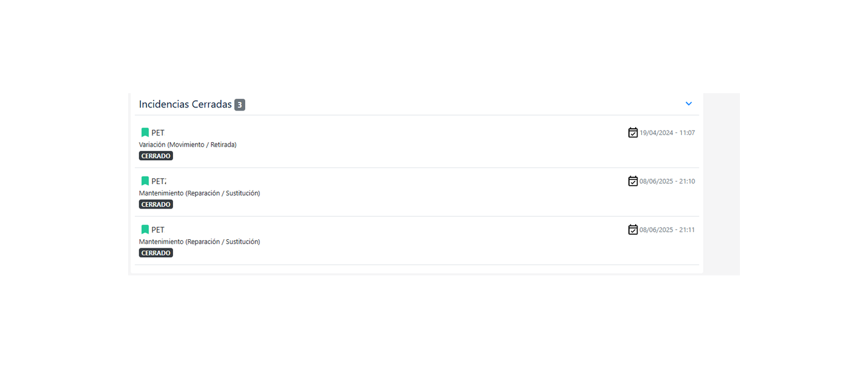Viewport: 868px width, 368px height.
Task: Click the 19/04/2024 - 11:07 date text
Action: tap(667, 132)
